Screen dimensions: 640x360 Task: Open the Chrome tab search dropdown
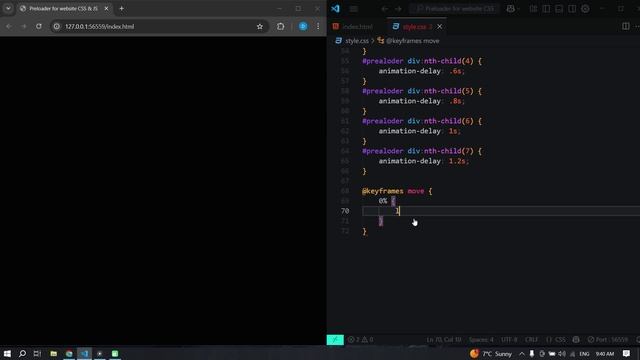click(x=8, y=8)
